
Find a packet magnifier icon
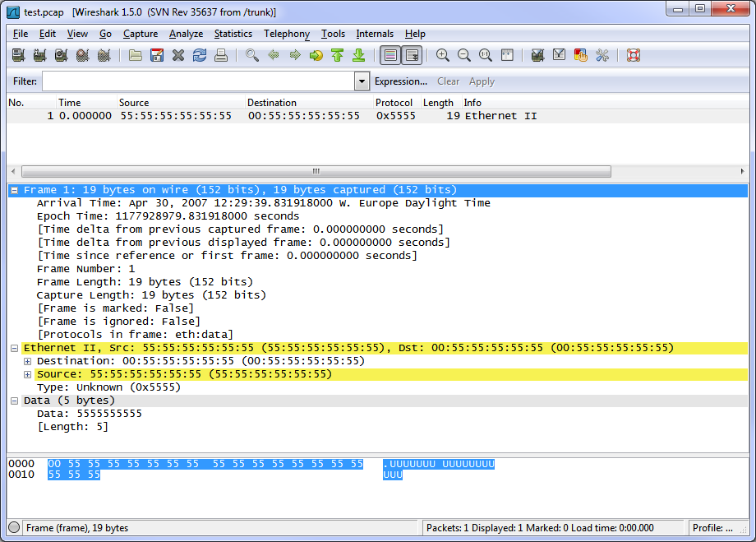(251, 55)
